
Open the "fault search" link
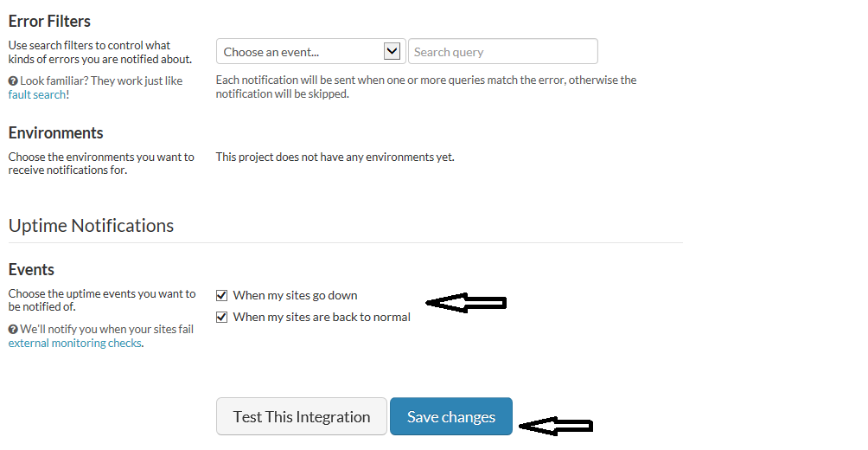(36, 94)
